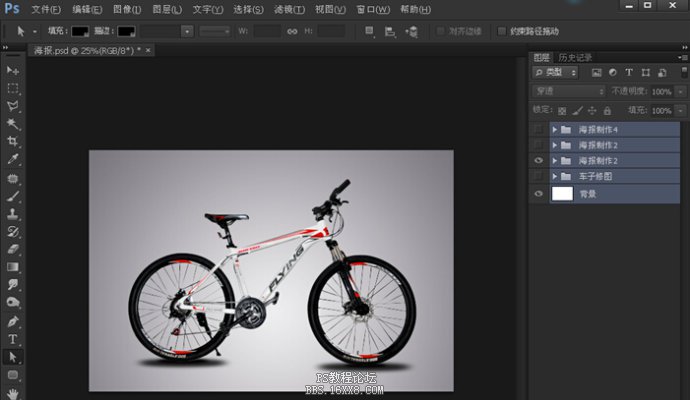This screenshot has width=690, height=400.
Task: Enable the 约束路径拖动 checkbox
Action: (501, 31)
